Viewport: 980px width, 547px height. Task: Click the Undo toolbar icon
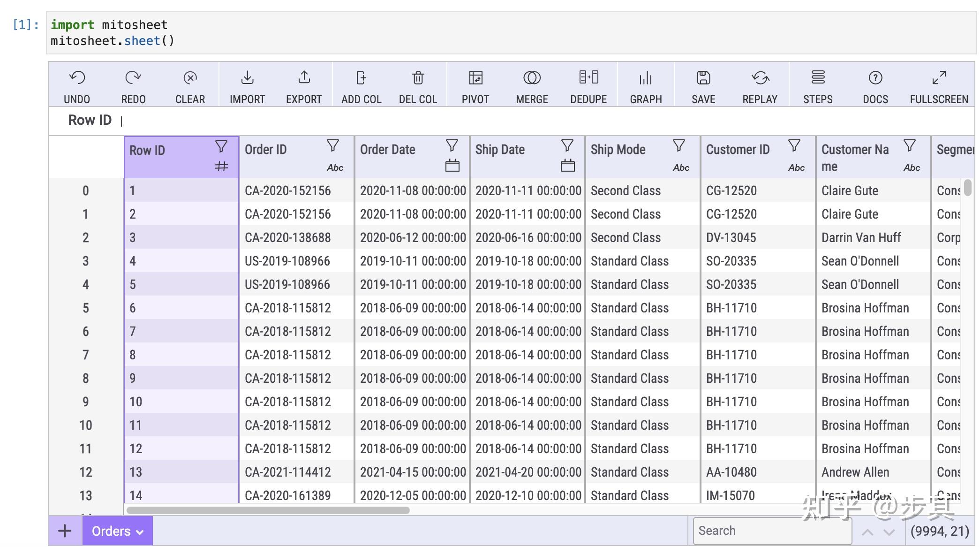point(77,78)
